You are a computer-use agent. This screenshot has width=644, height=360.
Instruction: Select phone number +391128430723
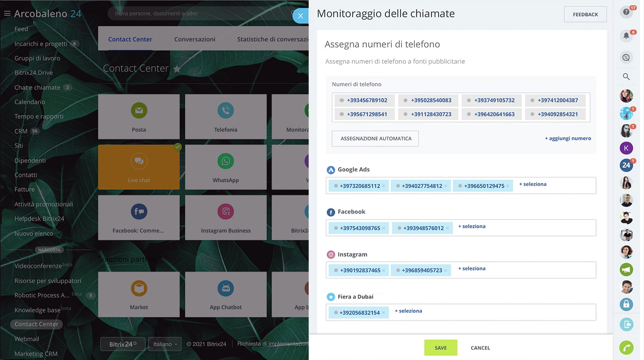[428, 114]
